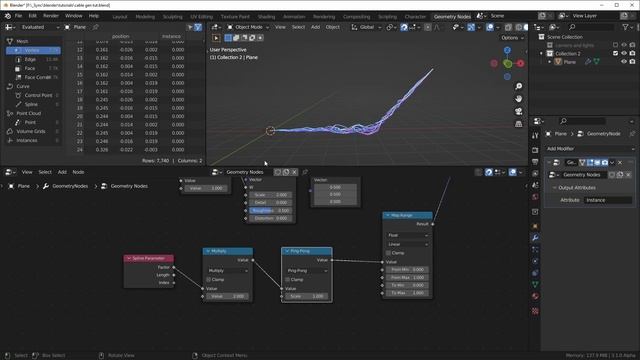Screen dimensions: 640x360
Task: Expand the Plane object in outliner
Action: (549, 62)
